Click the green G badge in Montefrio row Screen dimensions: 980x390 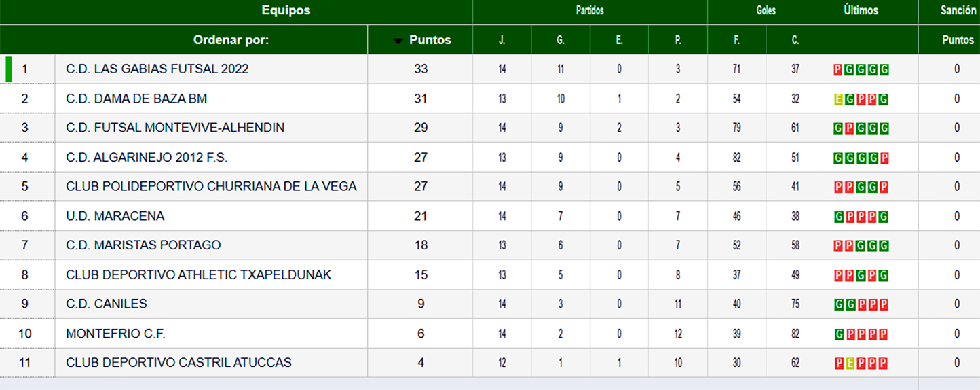pos(839,334)
